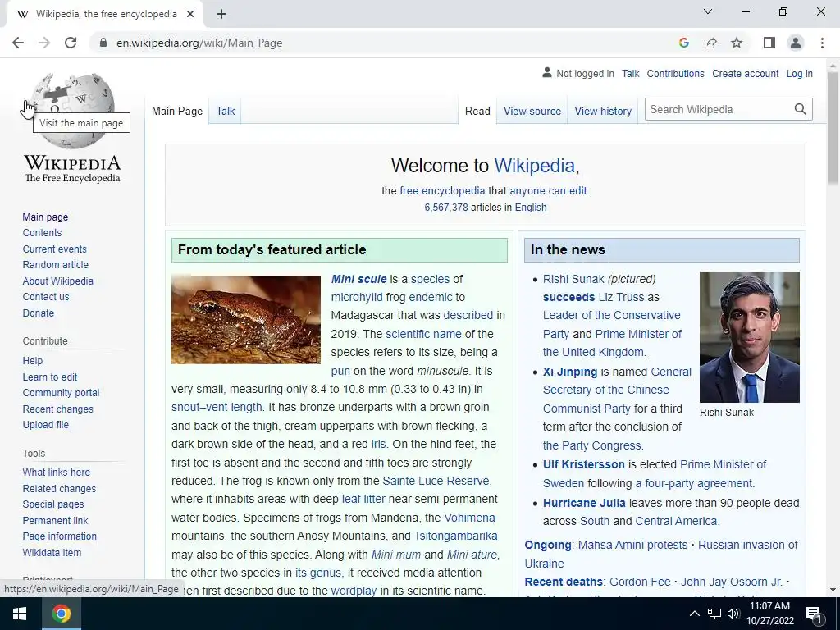The height and width of the screenshot is (630, 840).
Task: Click Chrome icon in the taskbar
Action: pos(61,614)
